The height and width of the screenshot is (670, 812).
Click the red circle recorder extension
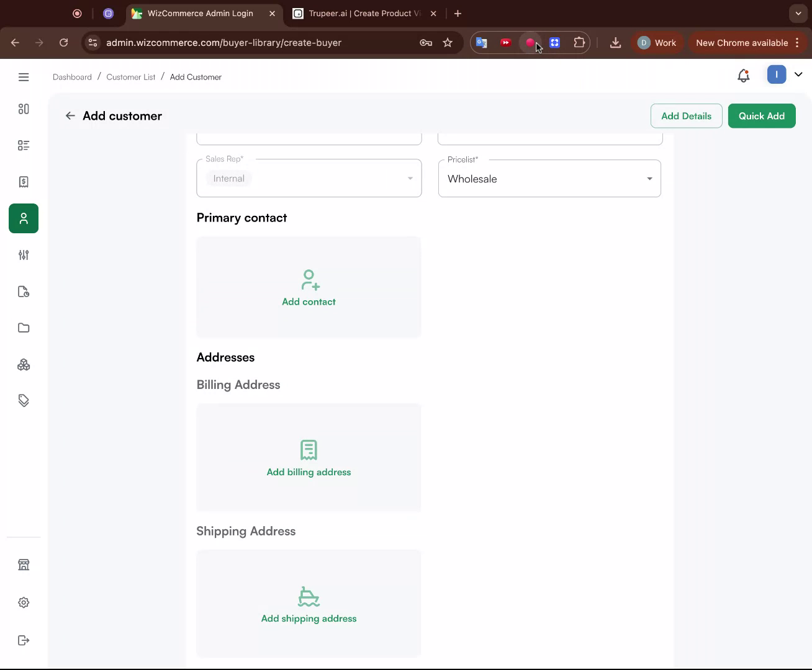coord(530,43)
